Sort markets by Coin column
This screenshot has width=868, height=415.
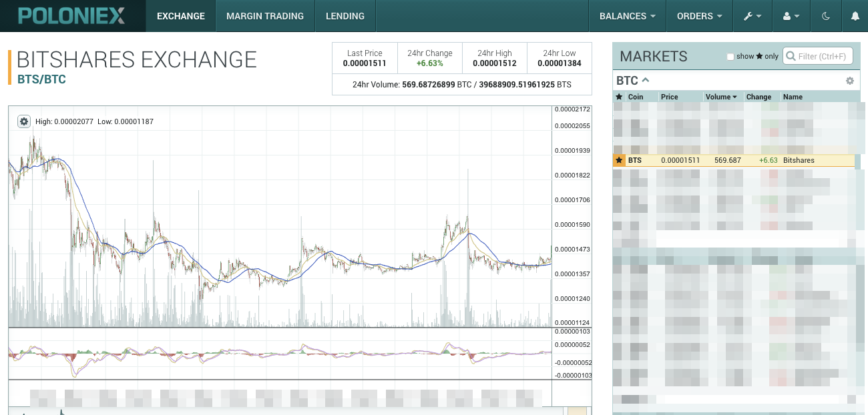(x=636, y=97)
